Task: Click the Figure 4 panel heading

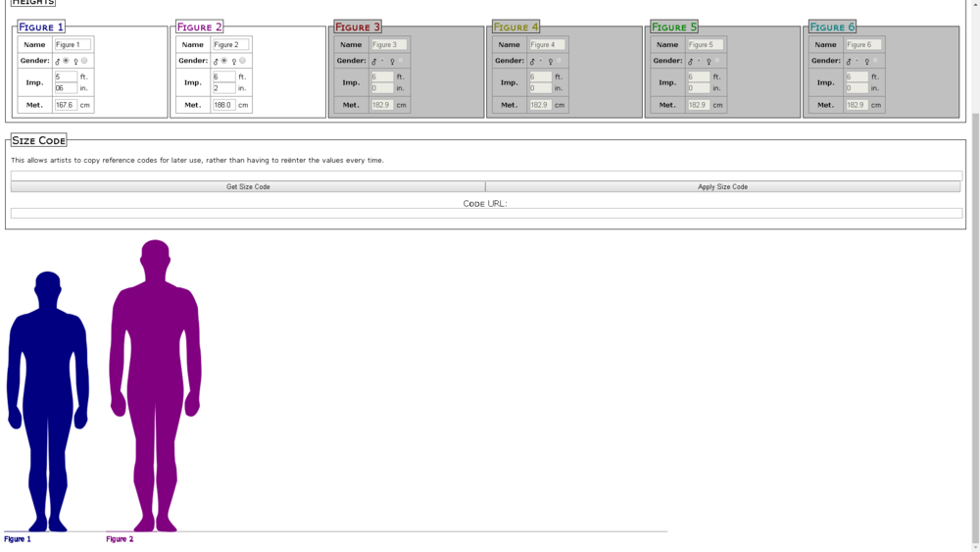Action: coord(516,27)
